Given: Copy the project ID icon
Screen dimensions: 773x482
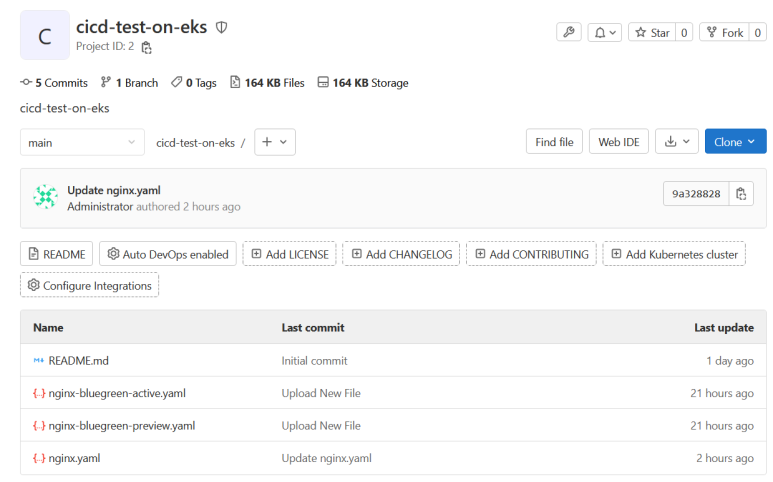Looking at the screenshot, I should coord(147,47).
